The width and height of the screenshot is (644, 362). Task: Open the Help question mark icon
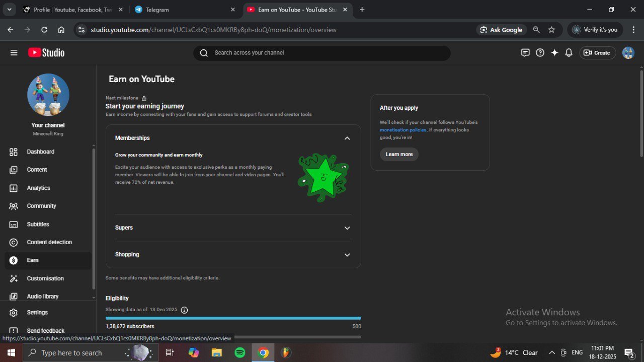tap(540, 53)
